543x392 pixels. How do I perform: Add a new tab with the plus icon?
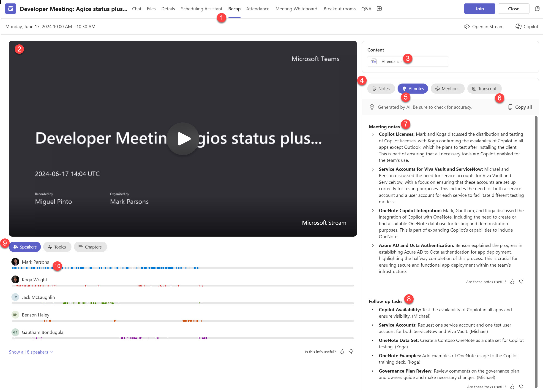379,8
